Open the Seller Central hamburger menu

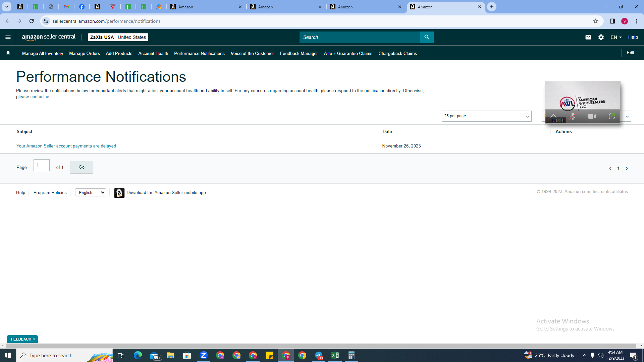point(8,37)
